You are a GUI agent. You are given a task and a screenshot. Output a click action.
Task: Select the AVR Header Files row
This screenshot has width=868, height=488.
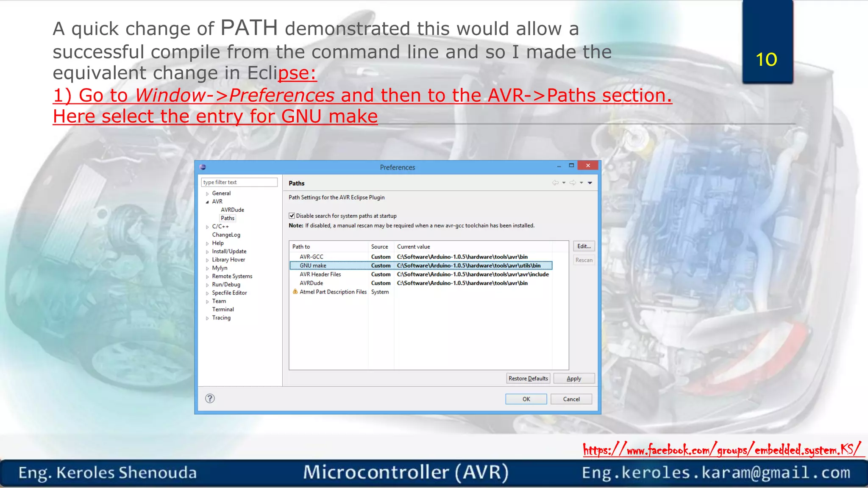421,274
